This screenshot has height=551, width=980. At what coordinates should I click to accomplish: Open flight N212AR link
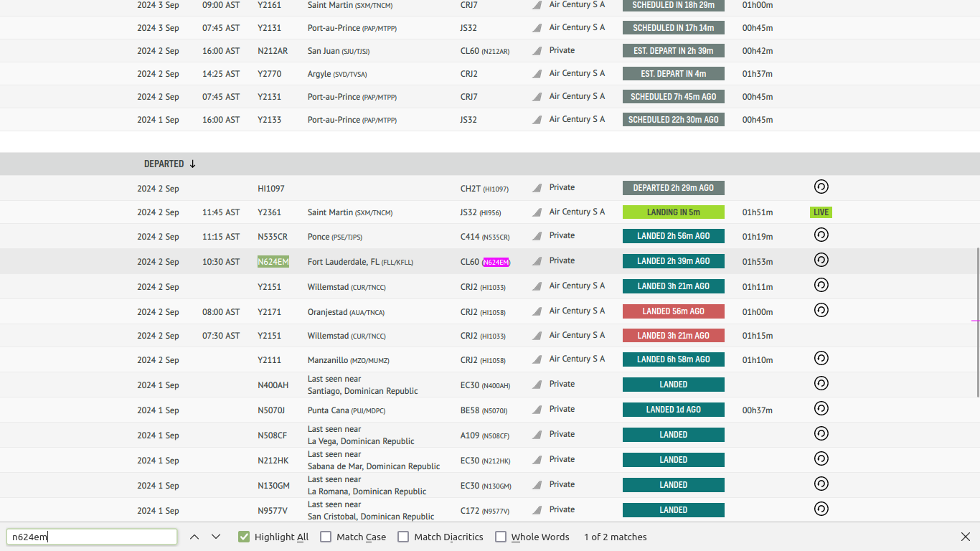click(x=273, y=51)
